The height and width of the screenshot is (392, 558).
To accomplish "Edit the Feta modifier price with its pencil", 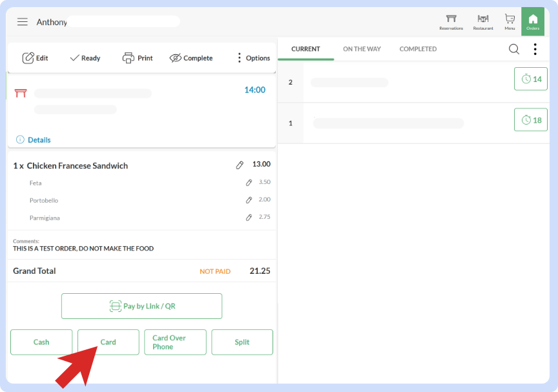I will pyautogui.click(x=249, y=183).
